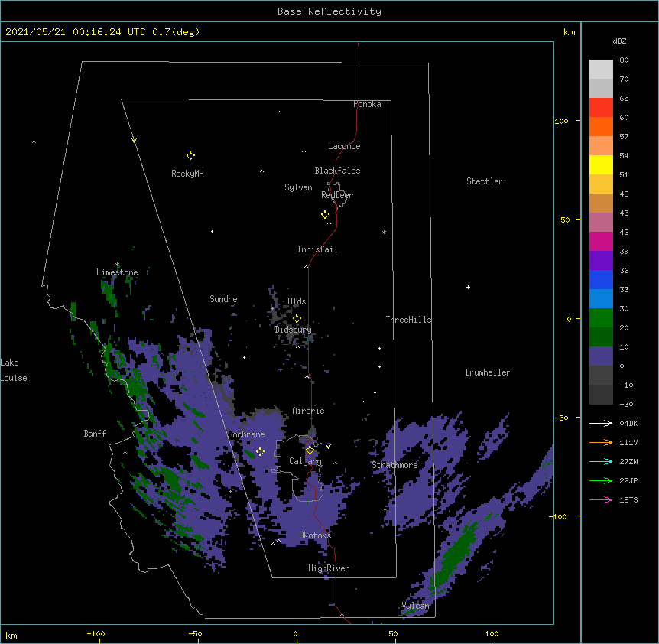Click the white 04DK arrow in legend

pyautogui.click(x=601, y=423)
